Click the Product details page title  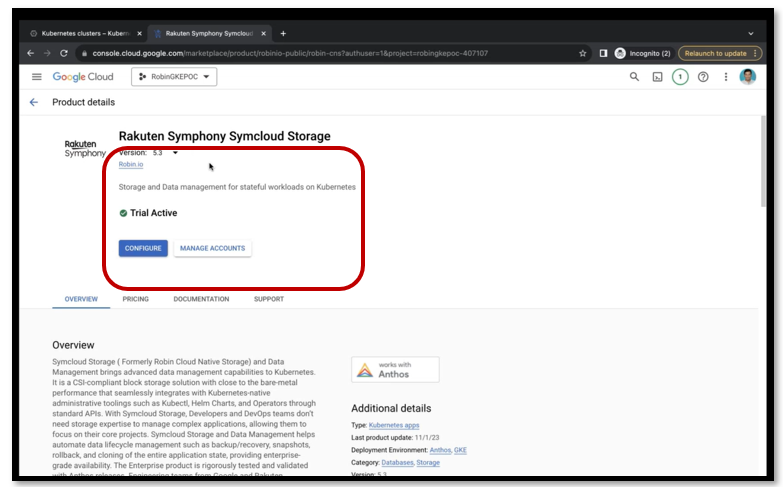pos(83,102)
